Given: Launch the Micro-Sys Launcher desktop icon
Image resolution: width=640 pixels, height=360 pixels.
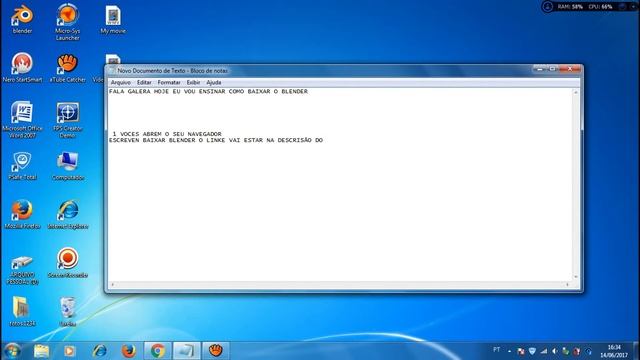Looking at the screenshot, I should (x=68, y=22).
